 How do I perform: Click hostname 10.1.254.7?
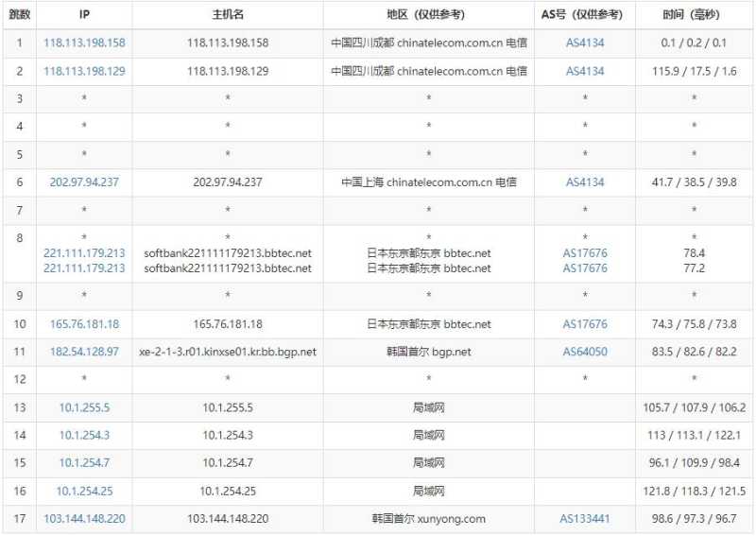(228, 462)
